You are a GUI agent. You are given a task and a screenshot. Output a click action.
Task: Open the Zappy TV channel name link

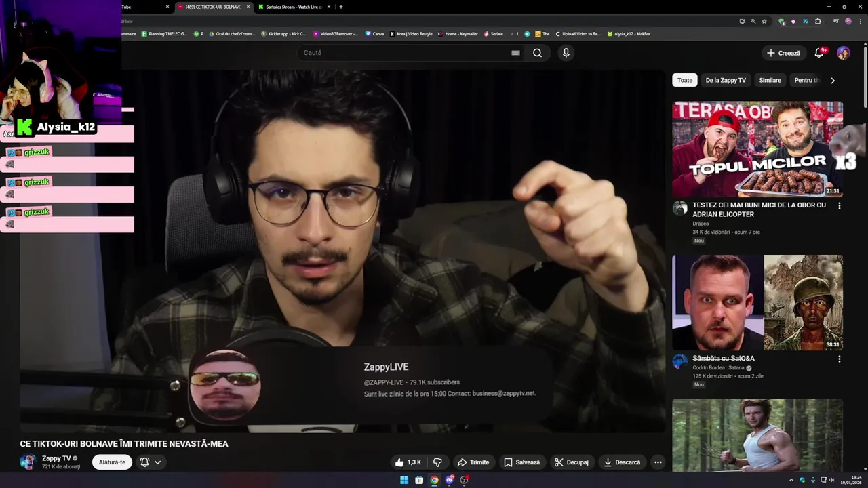tap(56, 458)
